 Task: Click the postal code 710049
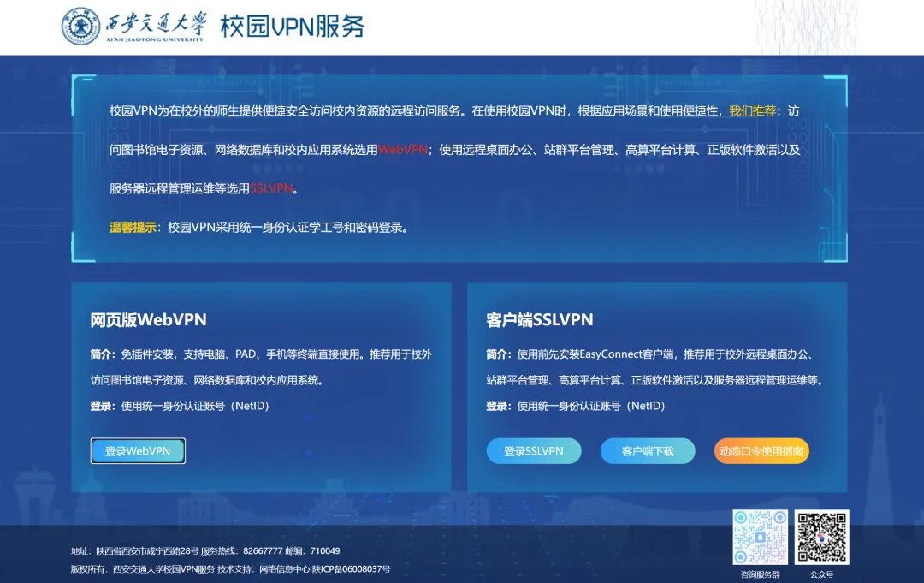pyautogui.click(x=325, y=551)
